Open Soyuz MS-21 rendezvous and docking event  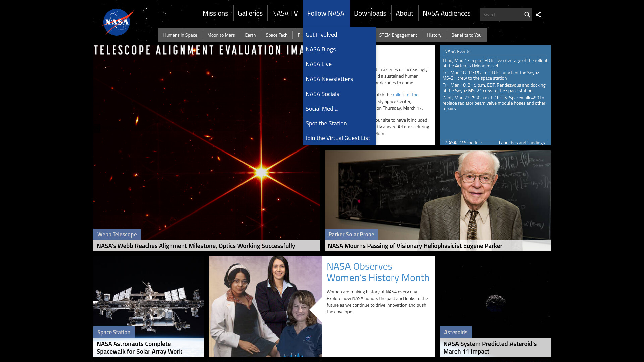tap(494, 88)
